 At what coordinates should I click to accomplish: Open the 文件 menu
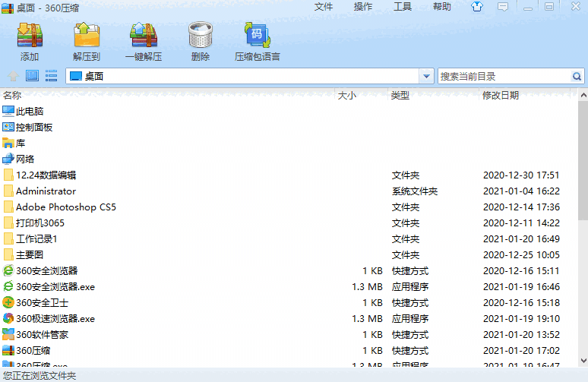[x=324, y=7]
